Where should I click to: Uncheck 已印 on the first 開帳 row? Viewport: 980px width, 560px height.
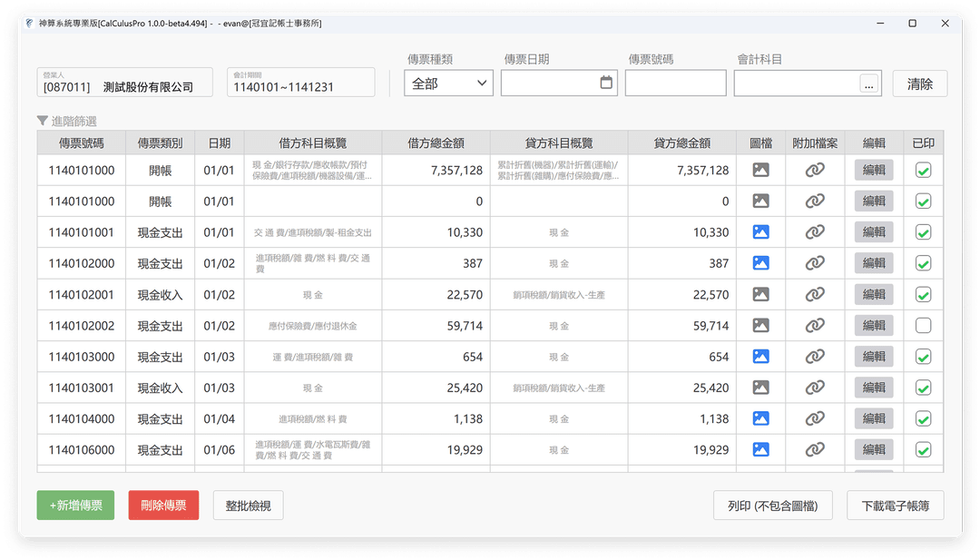(x=923, y=170)
